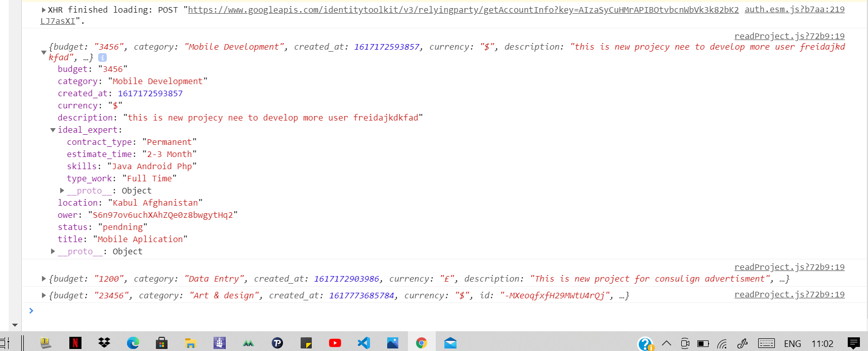Open readProject.js link for Mobile Development log
The height and width of the screenshot is (351, 868).
(x=790, y=36)
